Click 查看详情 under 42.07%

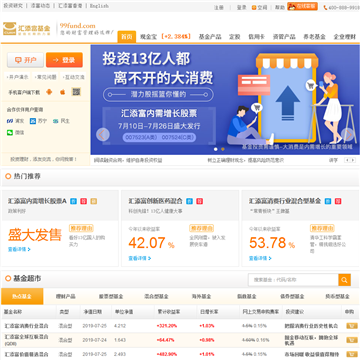[140, 258]
